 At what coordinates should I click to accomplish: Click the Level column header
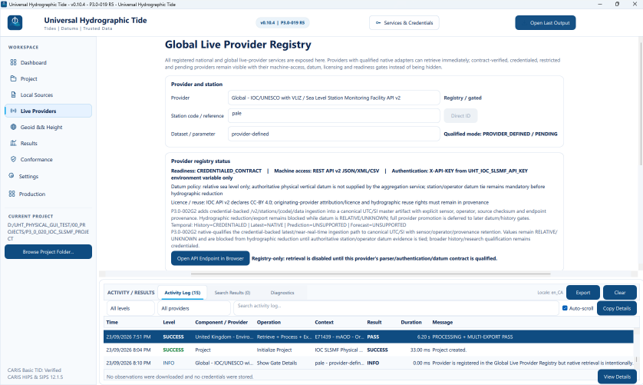[169, 322]
